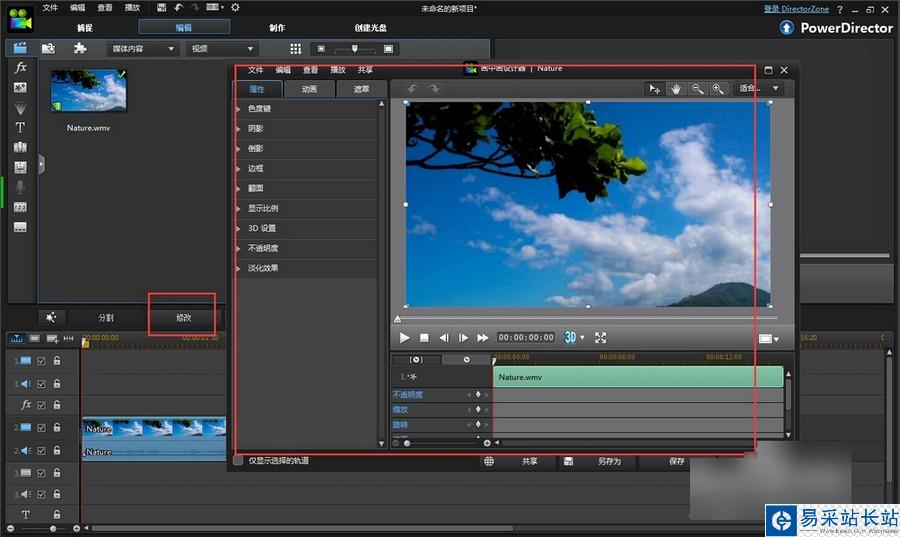The width and height of the screenshot is (900, 537).
Task: Open the fx effects room
Action: pyautogui.click(x=20, y=68)
